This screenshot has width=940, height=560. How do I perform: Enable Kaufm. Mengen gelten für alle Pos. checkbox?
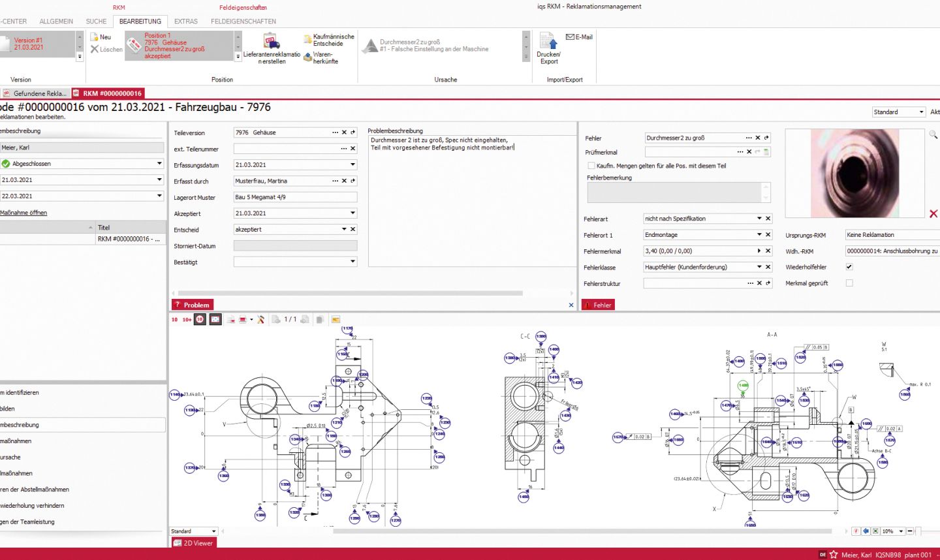tap(591, 166)
